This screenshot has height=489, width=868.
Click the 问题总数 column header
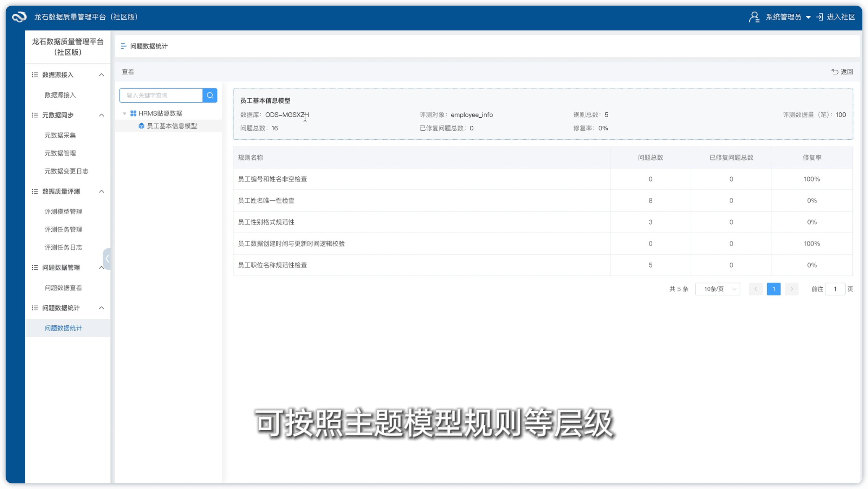650,157
